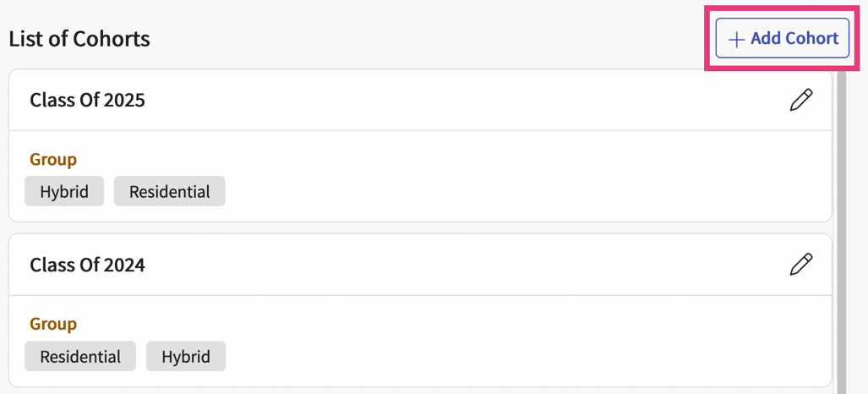Click empty header space in Class Of 2025 card
Screen dimensions: 868x394
[465, 100]
